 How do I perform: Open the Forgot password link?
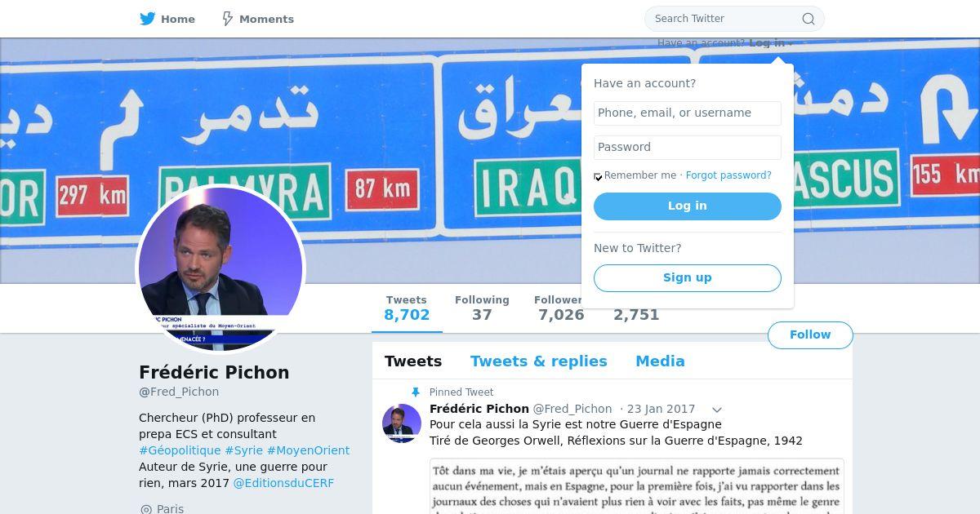[728, 175]
